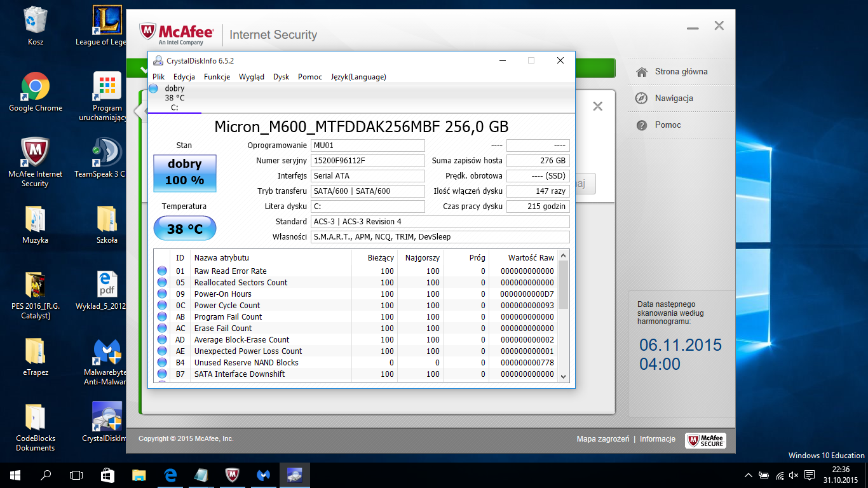Open Pomoc in McAfee sidebar

point(668,125)
